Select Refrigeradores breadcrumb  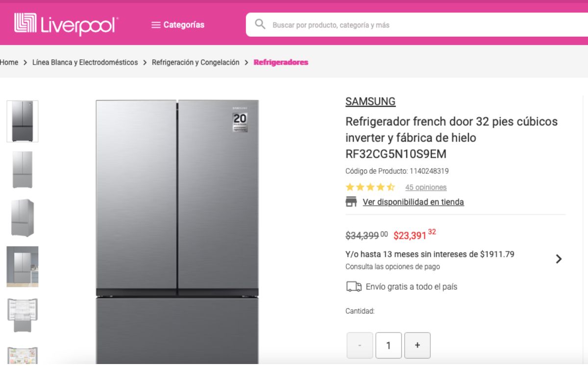tap(281, 62)
